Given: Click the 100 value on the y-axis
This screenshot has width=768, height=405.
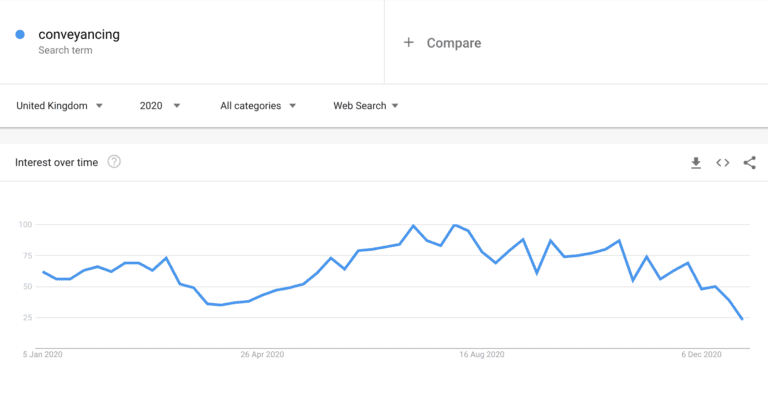Looking at the screenshot, I should (25, 224).
